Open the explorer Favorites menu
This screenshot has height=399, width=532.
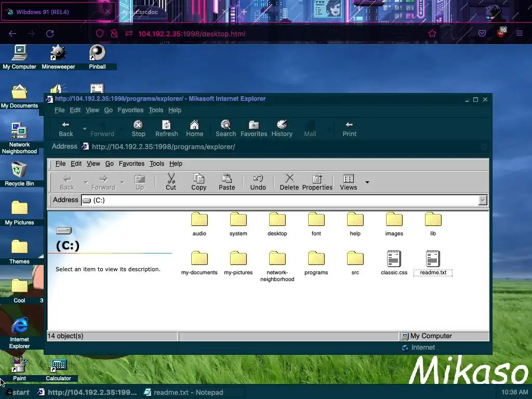(131, 164)
